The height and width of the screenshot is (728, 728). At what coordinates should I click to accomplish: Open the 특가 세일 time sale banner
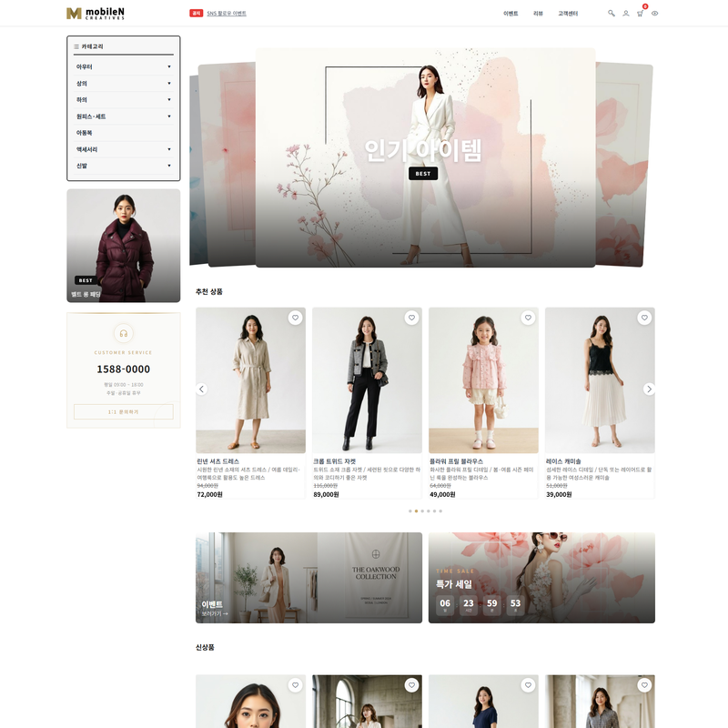(x=541, y=578)
